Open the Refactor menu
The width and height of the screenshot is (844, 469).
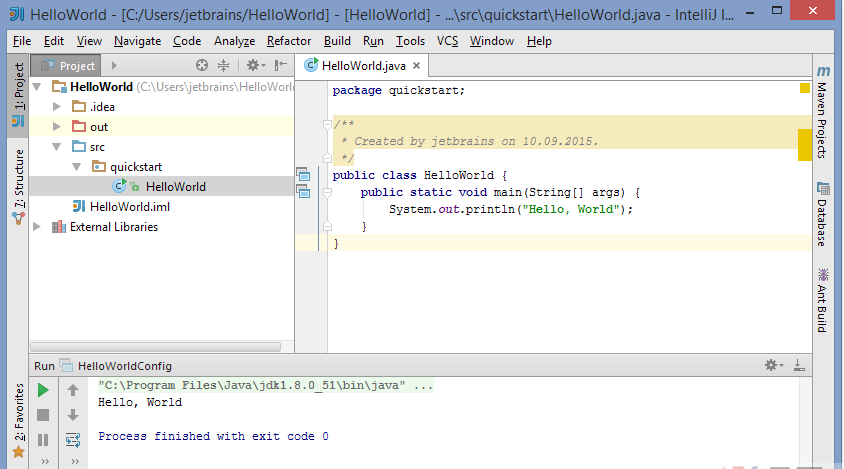289,41
